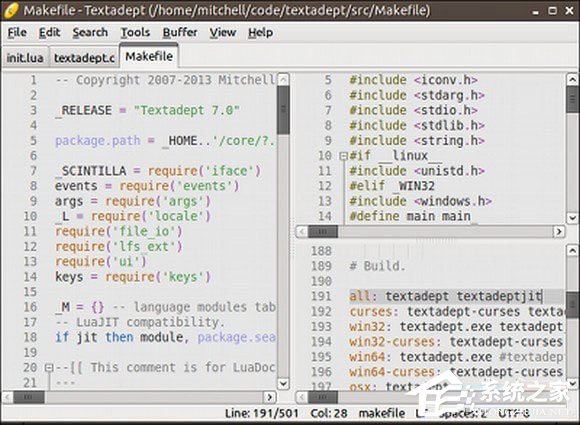
Task: Collapse the fold marker at line 20 in init.lua
Action: [49, 368]
